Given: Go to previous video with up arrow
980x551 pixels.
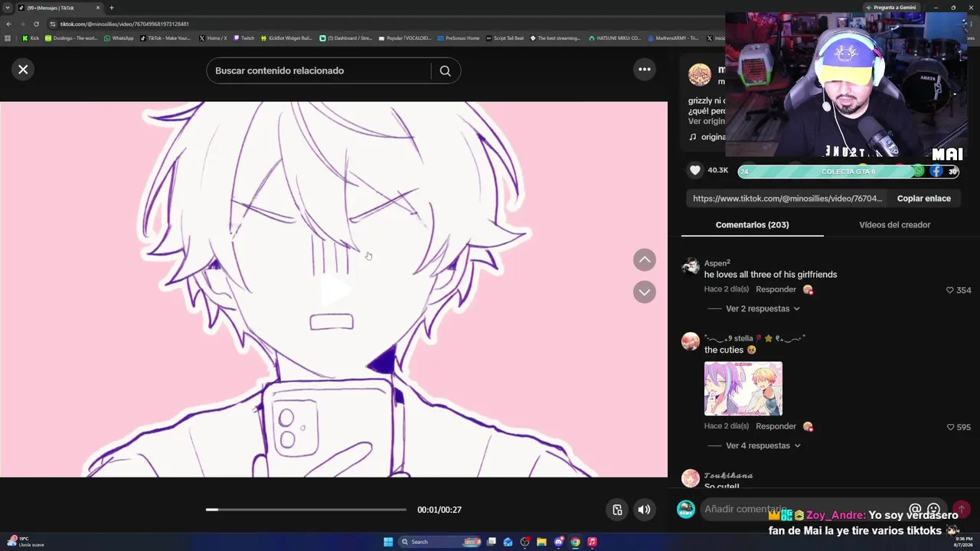Looking at the screenshot, I should 645,260.
